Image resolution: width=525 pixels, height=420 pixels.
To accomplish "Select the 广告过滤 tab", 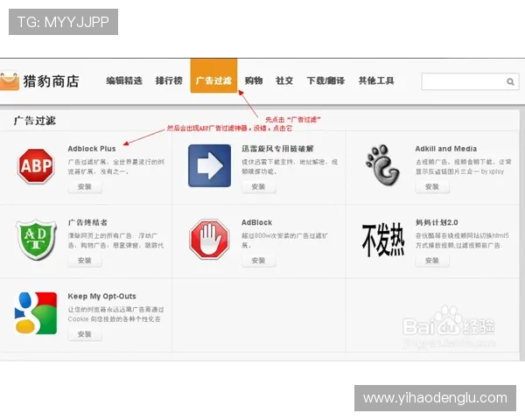I will pyautogui.click(x=213, y=76).
